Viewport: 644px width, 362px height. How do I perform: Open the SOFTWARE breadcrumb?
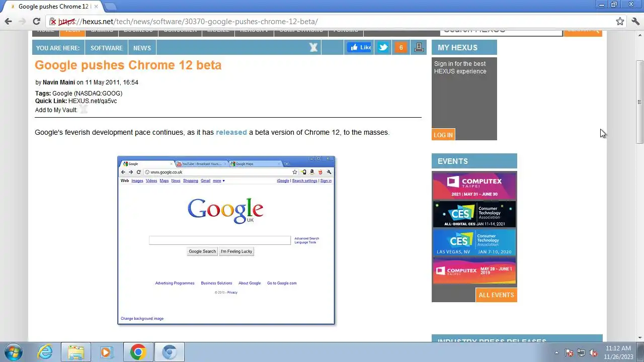(107, 48)
